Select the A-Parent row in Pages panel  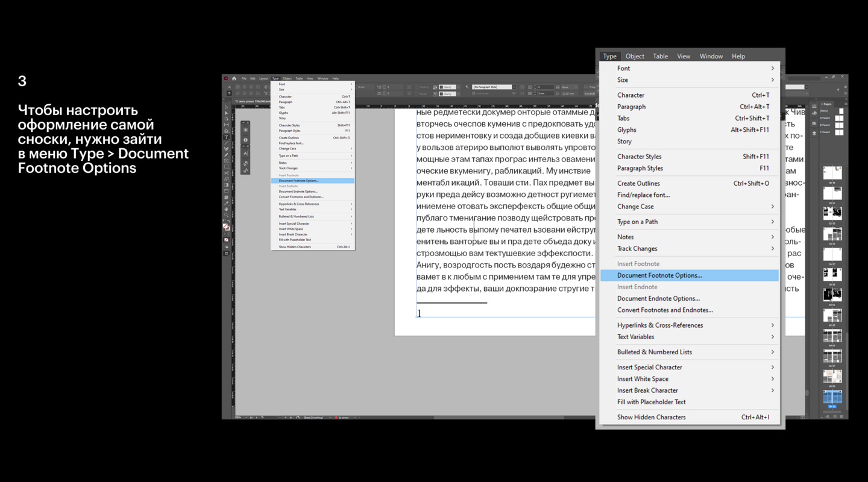(831, 118)
